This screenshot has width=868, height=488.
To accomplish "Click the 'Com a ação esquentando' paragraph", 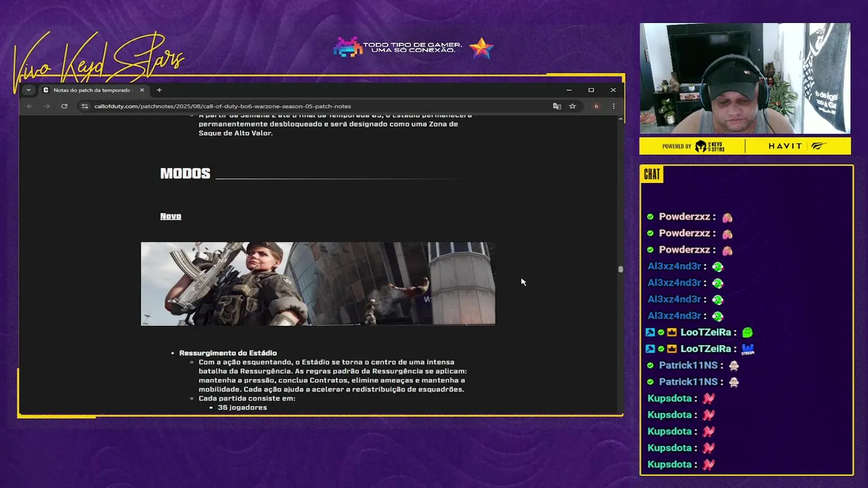I will pos(333,375).
